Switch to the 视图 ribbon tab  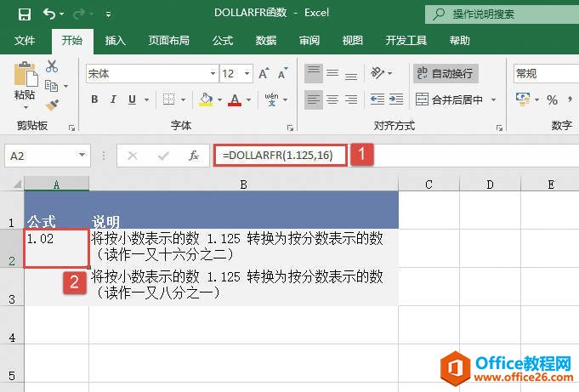(x=352, y=40)
